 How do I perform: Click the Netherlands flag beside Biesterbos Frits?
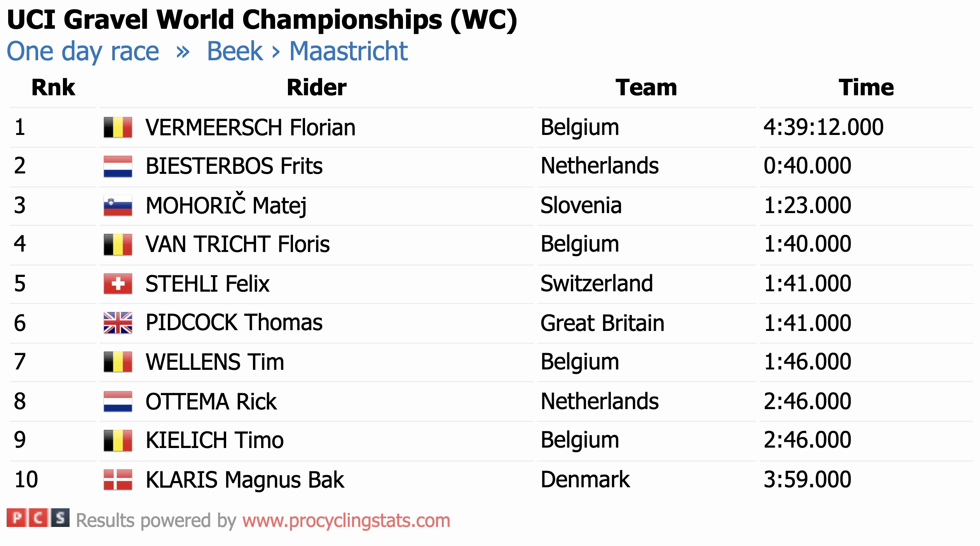click(118, 166)
